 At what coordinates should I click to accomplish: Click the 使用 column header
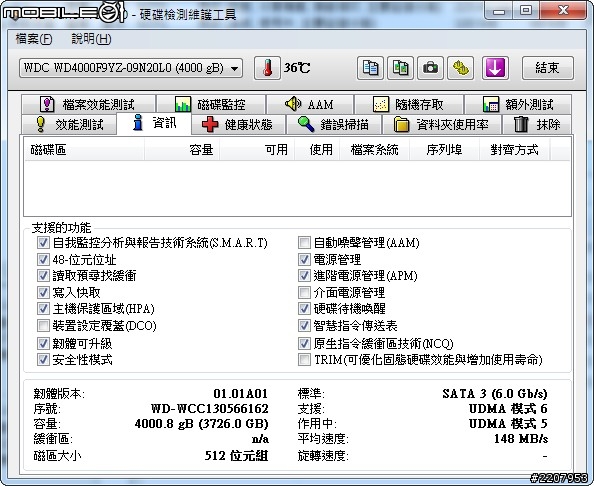click(x=317, y=150)
